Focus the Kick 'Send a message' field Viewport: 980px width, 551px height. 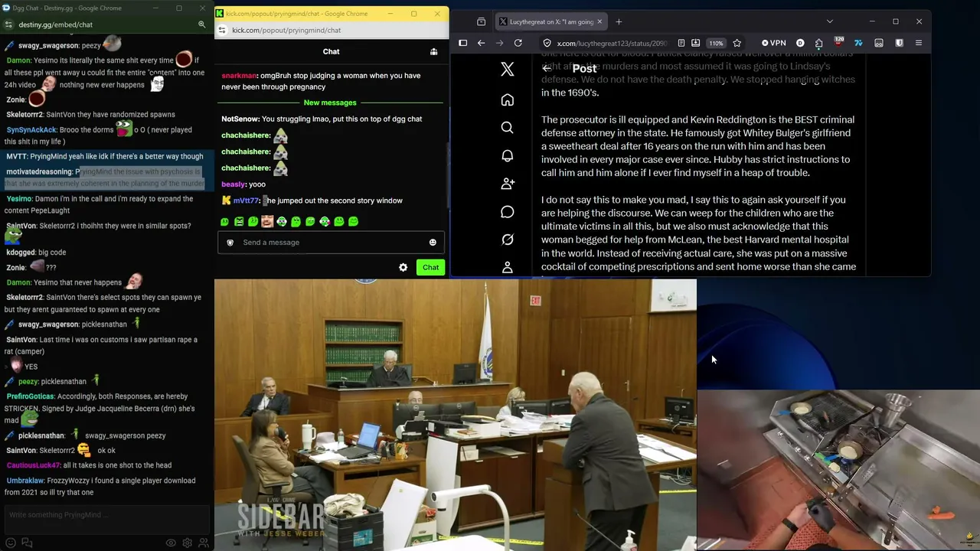click(331, 243)
